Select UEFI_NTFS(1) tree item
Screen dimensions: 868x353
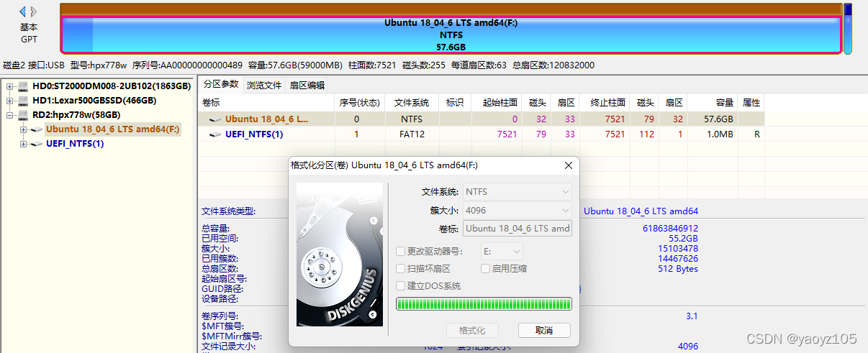tap(75, 144)
